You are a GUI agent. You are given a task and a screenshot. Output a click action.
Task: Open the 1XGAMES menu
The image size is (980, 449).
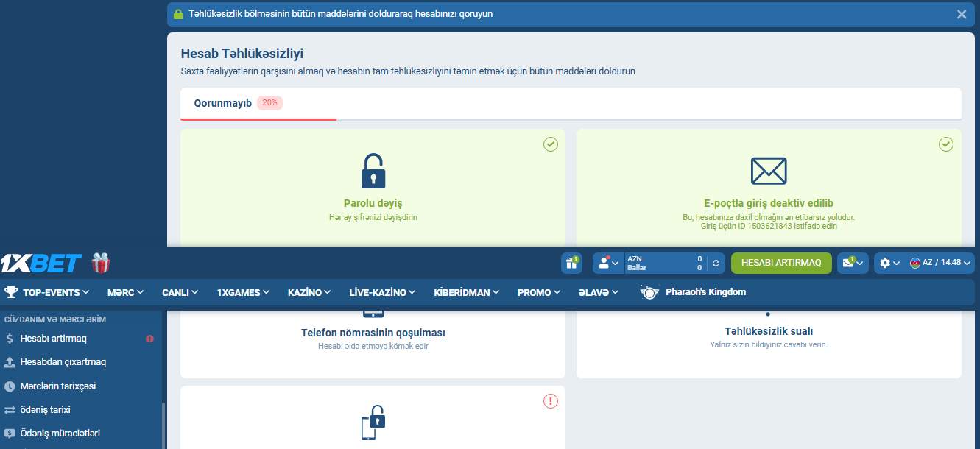pos(243,292)
